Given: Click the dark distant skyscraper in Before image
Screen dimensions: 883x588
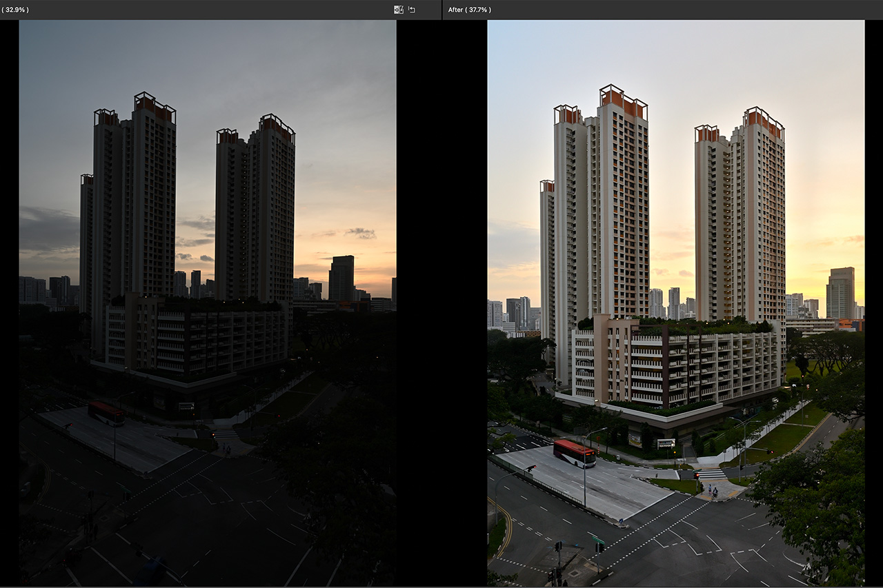Looking at the screenshot, I should (341, 278).
